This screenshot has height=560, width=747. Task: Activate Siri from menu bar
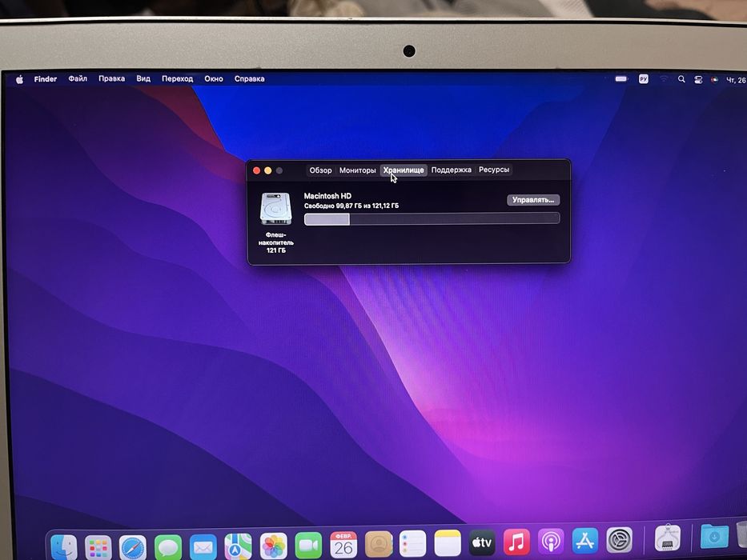click(x=714, y=79)
